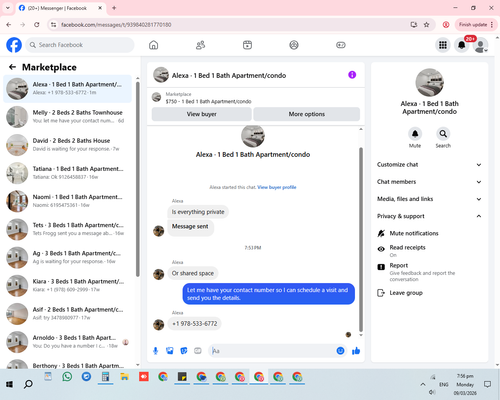Image resolution: width=500 pixels, height=400 pixels.
Task: Click the voice clip microphone icon
Action: pyautogui.click(x=155, y=351)
